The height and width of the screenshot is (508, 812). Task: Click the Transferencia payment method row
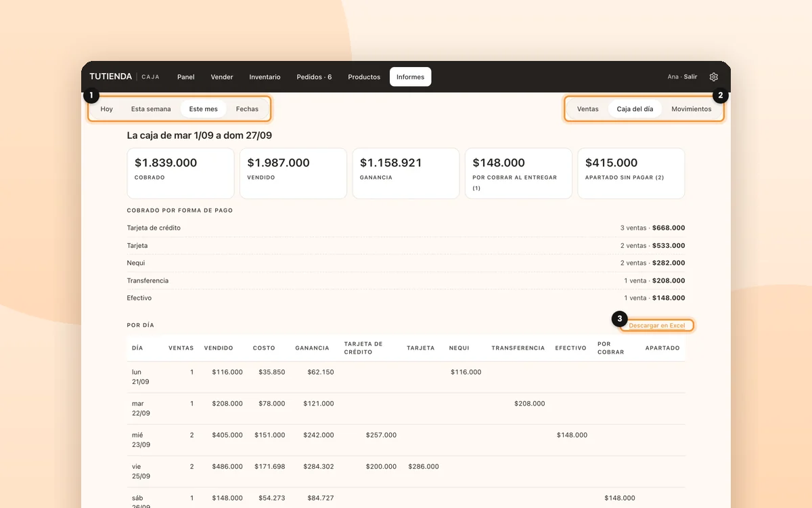406,280
